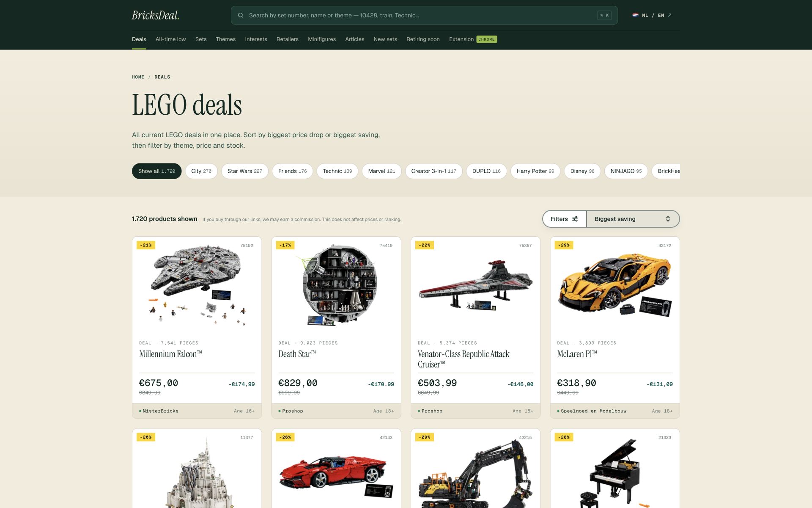Go to the Themes nav item
This screenshot has width=812, height=508.
pos(225,39)
